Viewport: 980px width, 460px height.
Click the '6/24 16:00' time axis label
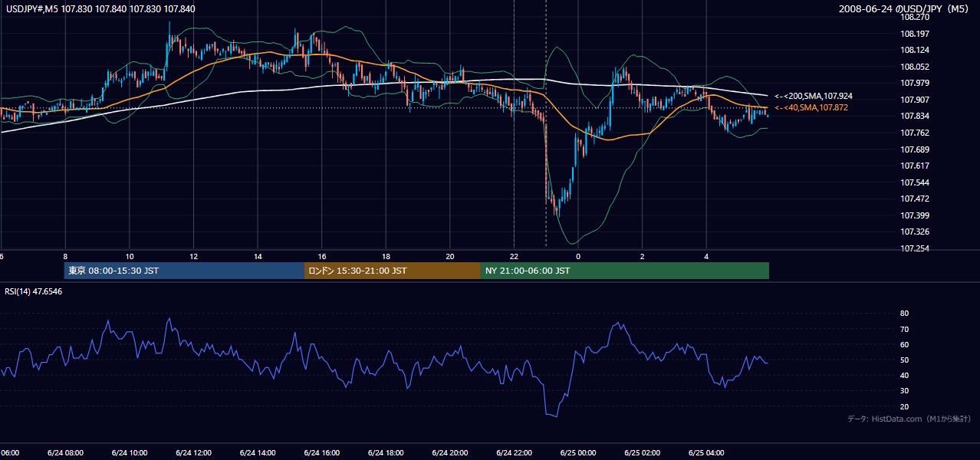321,453
